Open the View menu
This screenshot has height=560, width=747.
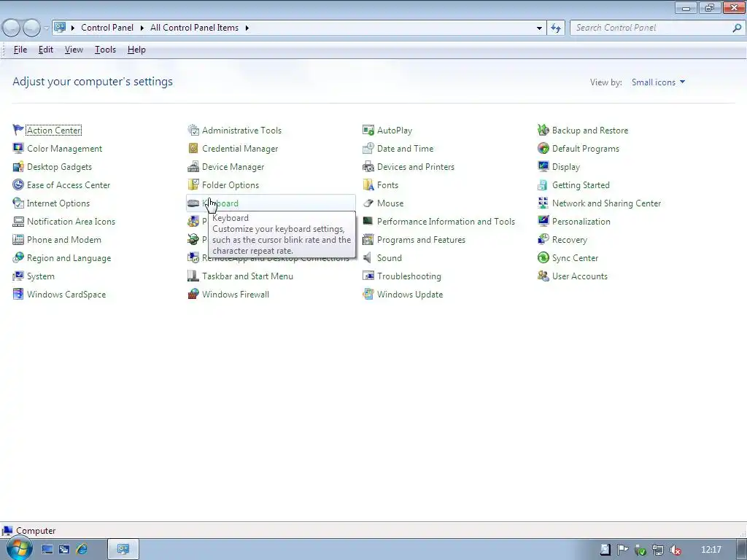point(74,50)
